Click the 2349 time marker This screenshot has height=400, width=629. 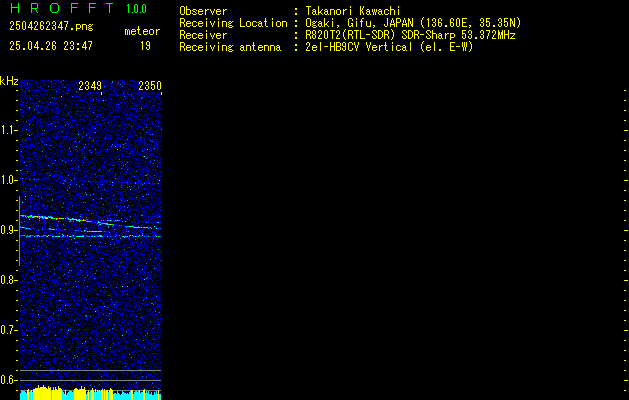click(90, 86)
